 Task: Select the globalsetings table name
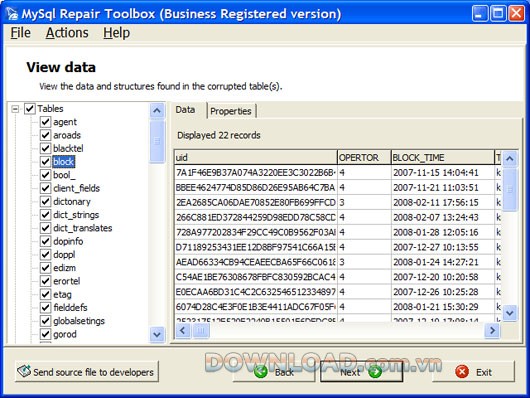point(79,321)
